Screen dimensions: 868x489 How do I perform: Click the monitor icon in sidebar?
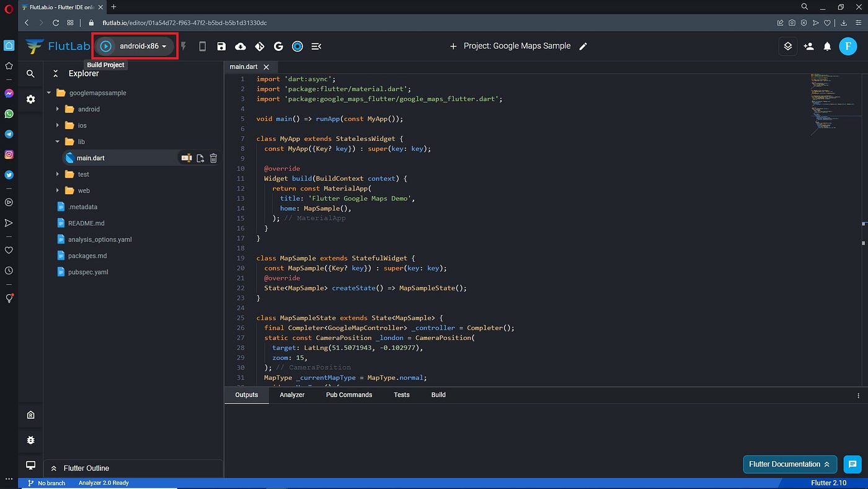[x=30, y=465]
